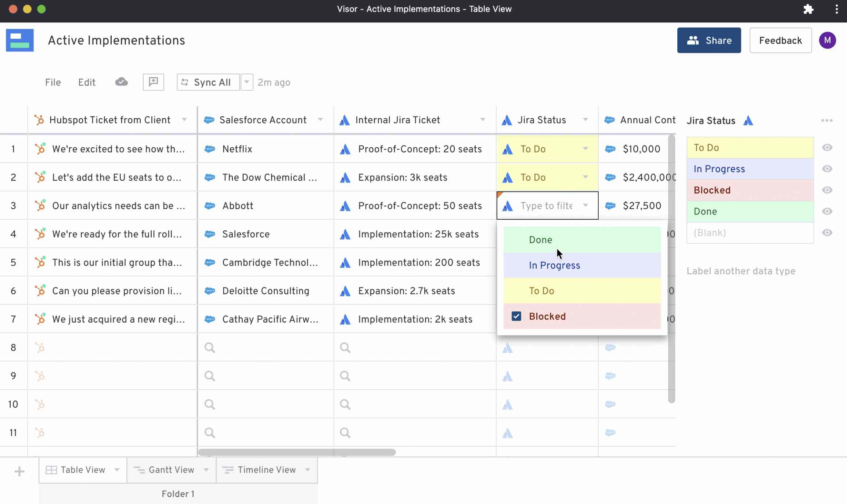Toggle visibility of the Done label

pos(827,211)
